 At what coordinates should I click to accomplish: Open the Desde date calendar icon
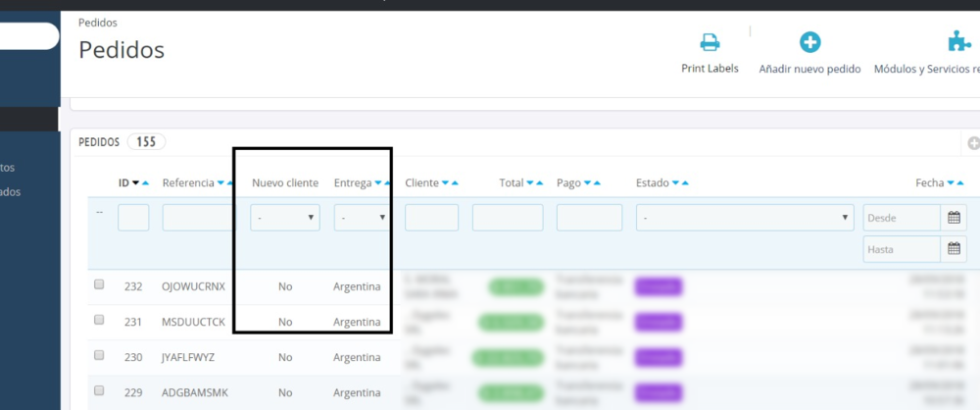[x=954, y=218]
